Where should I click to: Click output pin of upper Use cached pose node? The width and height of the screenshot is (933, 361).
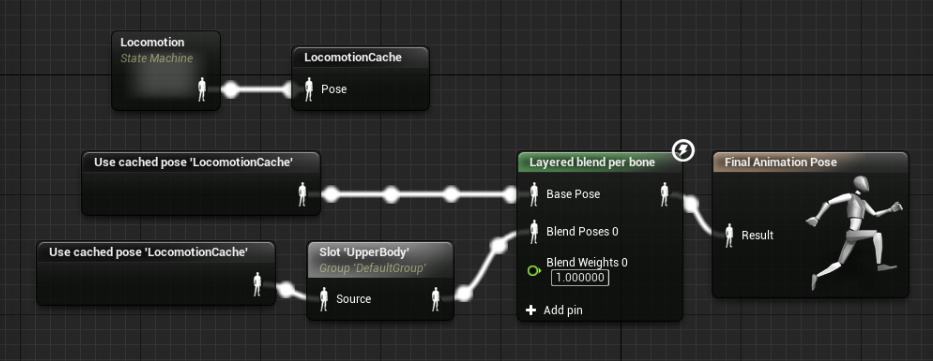point(302,194)
